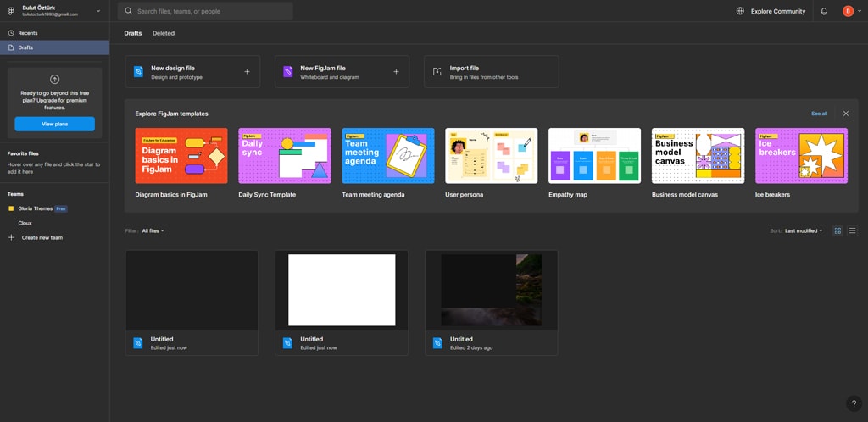Click the plus icon for Create new team
Viewport: 868px width, 422px height.
[x=11, y=237]
